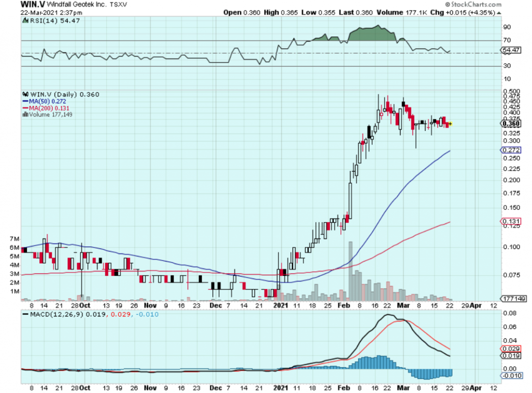Select the yellow plus marker on the last candle

point(450,124)
